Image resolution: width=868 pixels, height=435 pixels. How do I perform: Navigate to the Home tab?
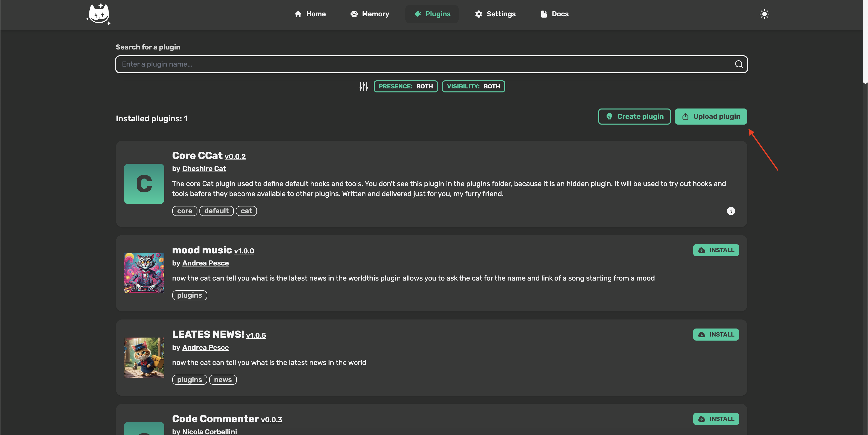pyautogui.click(x=310, y=14)
